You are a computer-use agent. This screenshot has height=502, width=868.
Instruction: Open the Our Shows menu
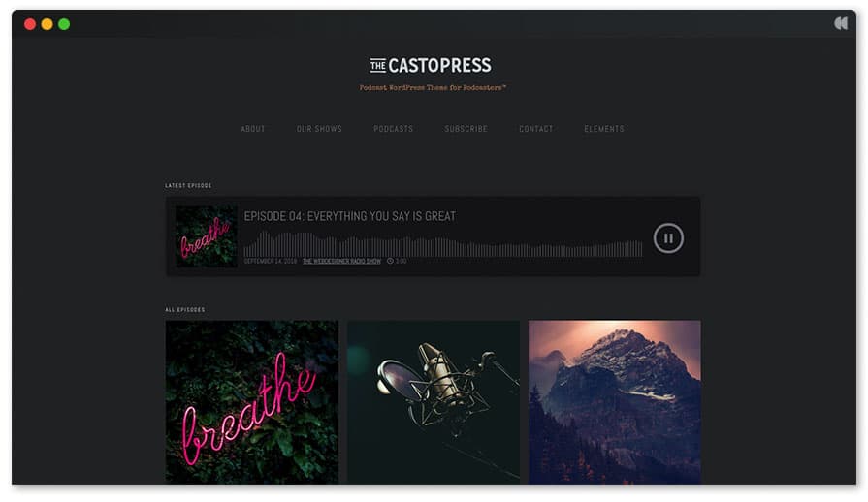tap(319, 129)
